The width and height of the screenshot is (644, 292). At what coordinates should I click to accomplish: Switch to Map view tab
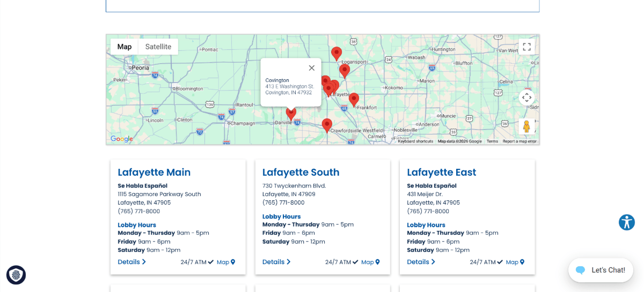point(125,47)
